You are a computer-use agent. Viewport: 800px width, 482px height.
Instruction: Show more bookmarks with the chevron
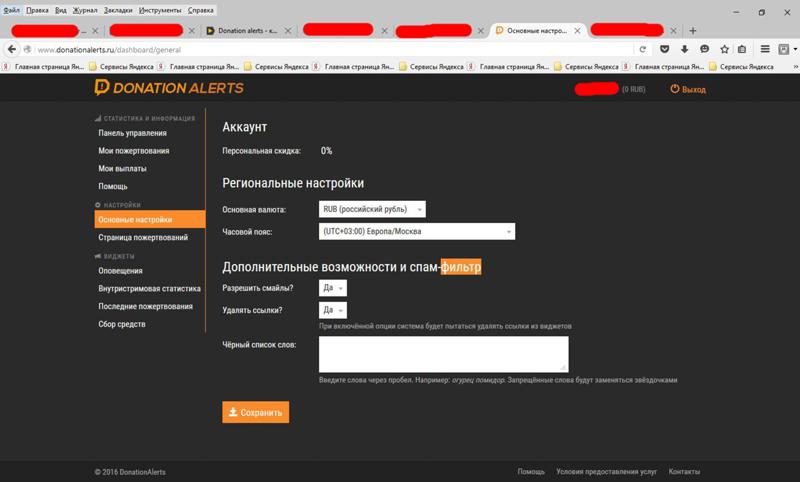[795, 66]
